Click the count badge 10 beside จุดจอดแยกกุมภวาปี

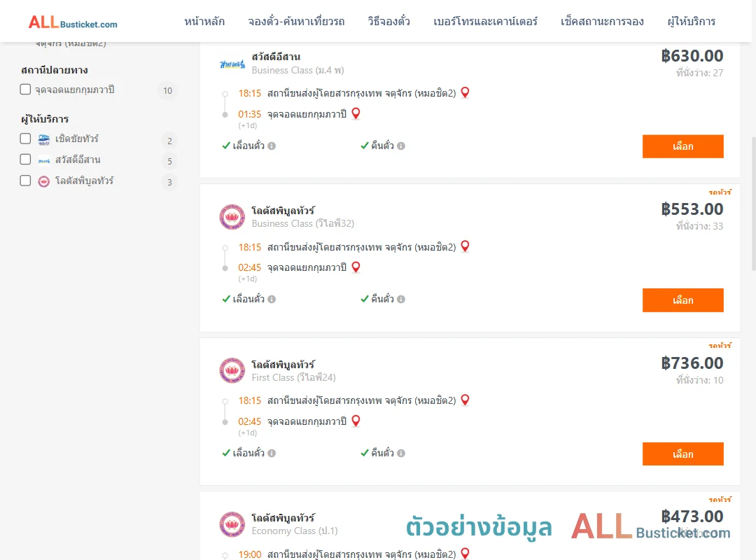[x=168, y=90]
